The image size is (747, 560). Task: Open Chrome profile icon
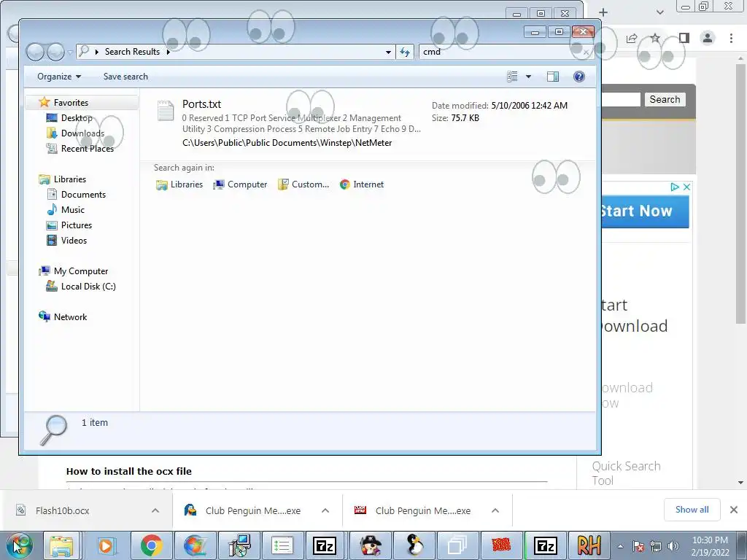(708, 38)
